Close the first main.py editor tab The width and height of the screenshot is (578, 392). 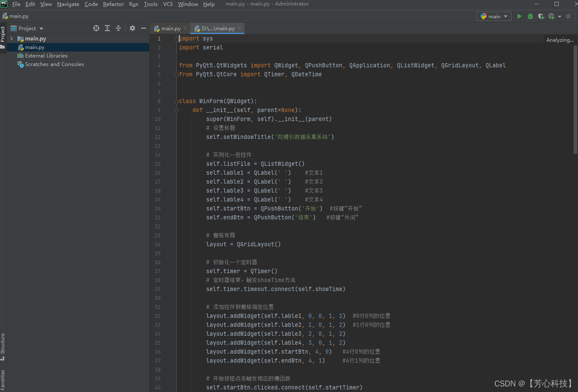185,28
